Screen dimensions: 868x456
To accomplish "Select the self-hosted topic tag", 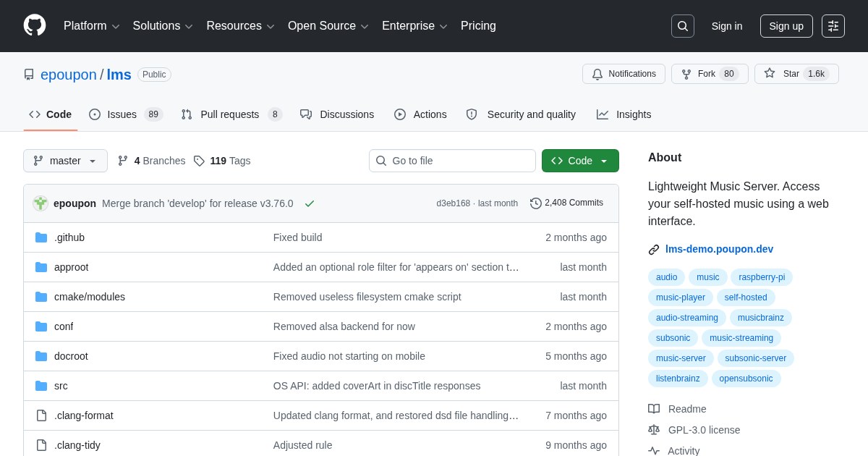I will click(746, 297).
